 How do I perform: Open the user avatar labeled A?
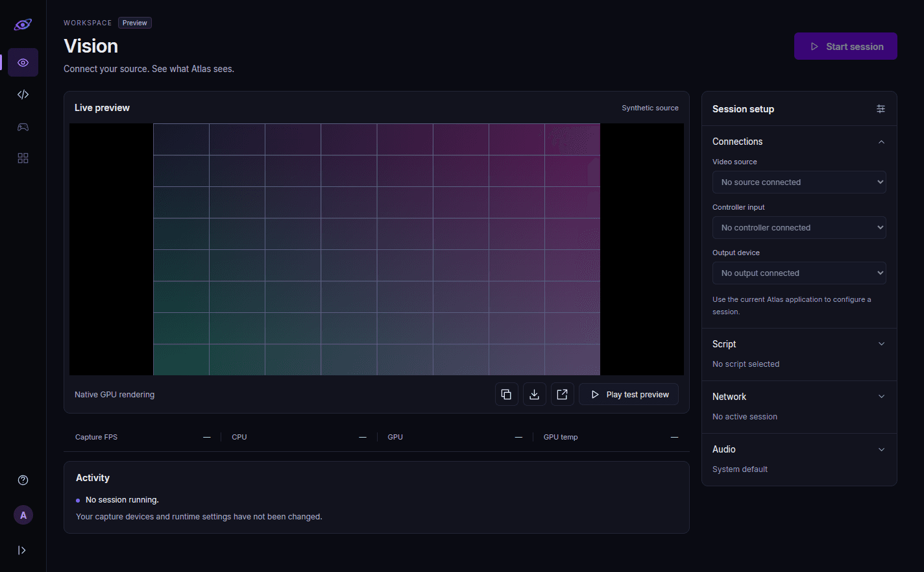point(23,515)
